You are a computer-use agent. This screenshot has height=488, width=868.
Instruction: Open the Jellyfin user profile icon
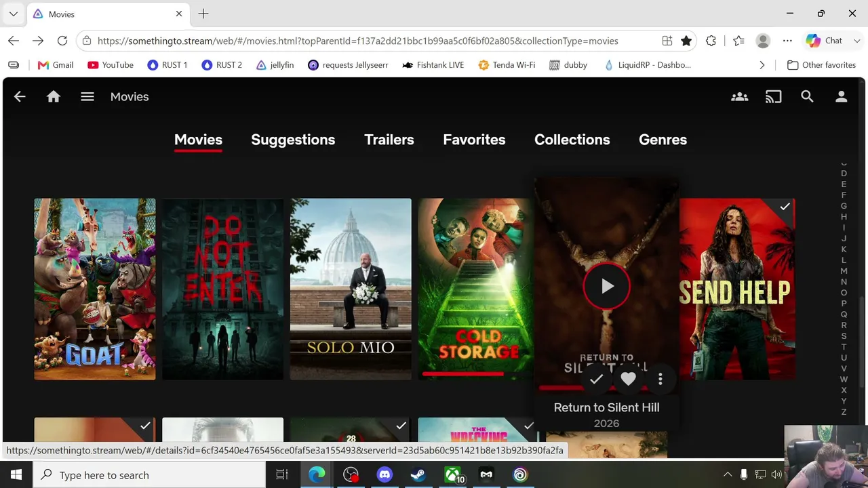click(842, 97)
